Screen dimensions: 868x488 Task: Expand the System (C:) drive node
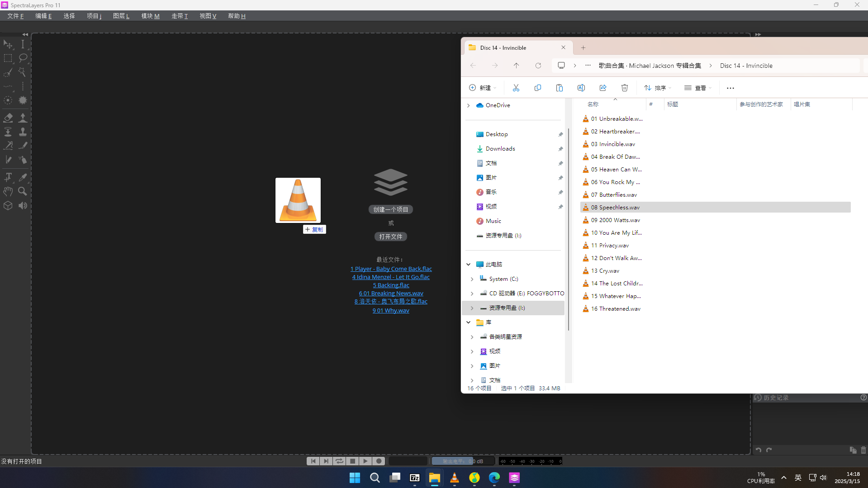pyautogui.click(x=472, y=279)
